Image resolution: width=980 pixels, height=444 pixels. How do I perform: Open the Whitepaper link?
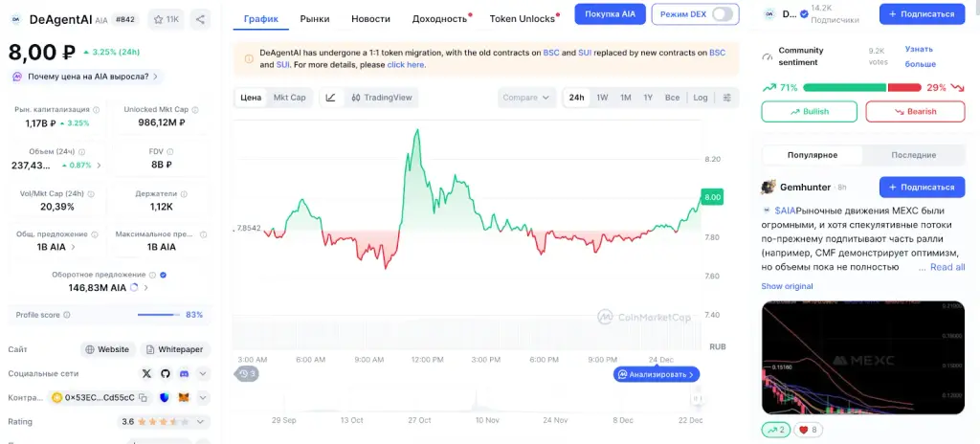pyautogui.click(x=175, y=349)
